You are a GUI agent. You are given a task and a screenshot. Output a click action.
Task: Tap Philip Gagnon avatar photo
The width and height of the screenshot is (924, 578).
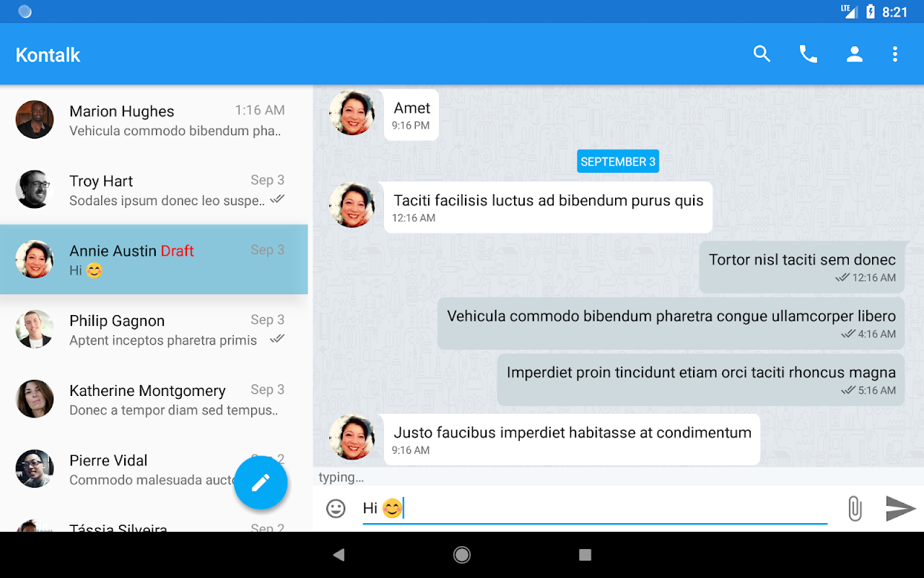[35, 329]
